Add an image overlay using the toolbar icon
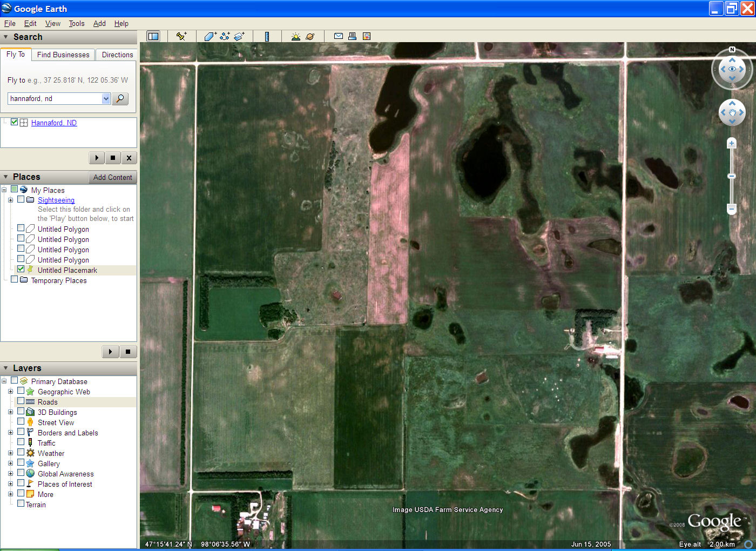This screenshot has height=551, width=756. [239, 36]
